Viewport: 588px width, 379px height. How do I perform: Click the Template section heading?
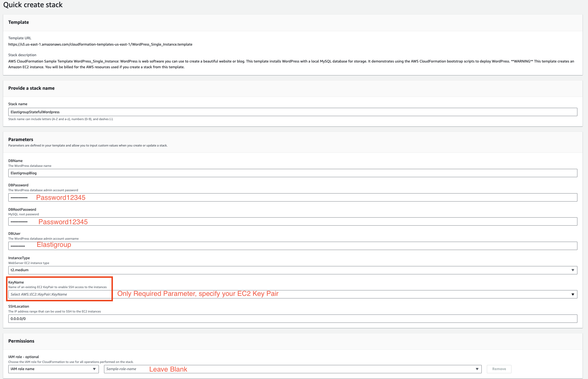[19, 22]
